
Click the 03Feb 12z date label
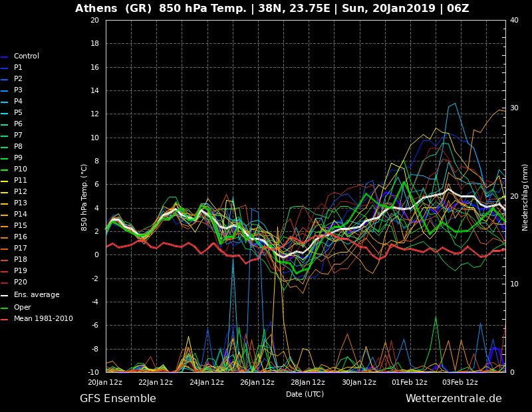click(x=460, y=382)
